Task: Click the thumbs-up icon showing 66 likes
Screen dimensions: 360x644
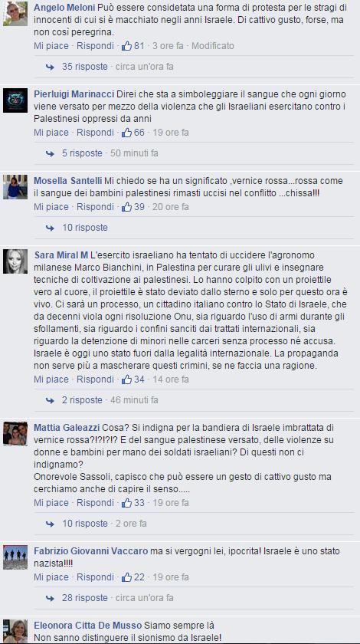Action: [x=126, y=133]
